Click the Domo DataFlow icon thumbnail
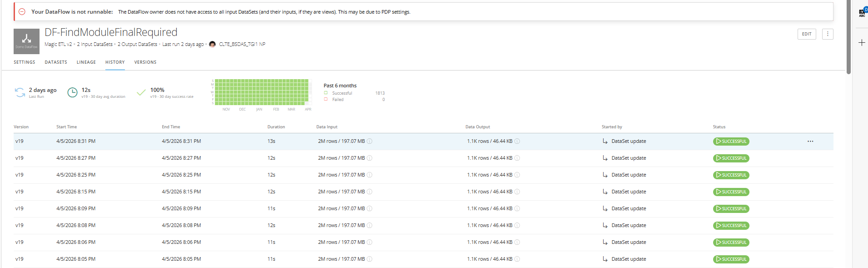 (26, 41)
